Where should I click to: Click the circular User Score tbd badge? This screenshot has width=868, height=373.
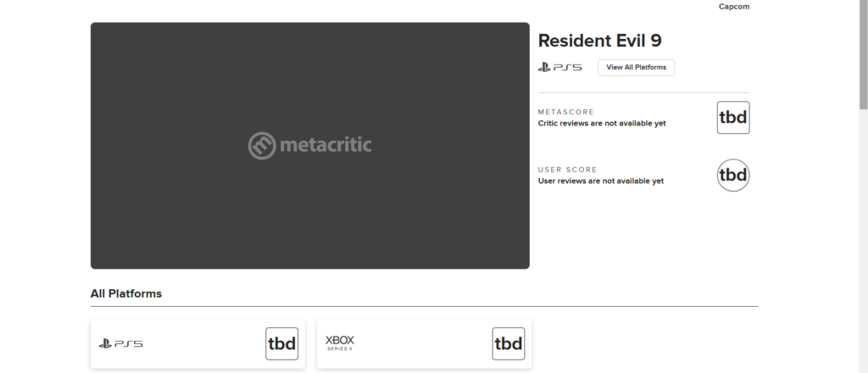tap(732, 175)
